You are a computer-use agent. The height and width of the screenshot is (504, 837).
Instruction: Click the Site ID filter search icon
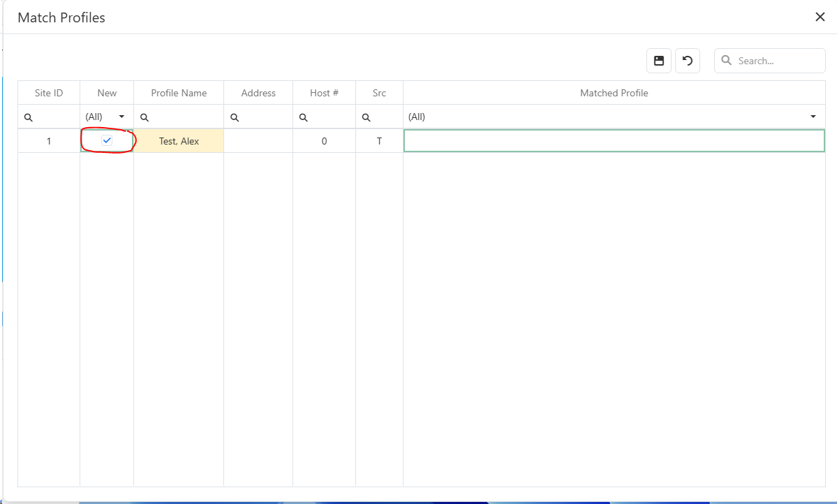pyautogui.click(x=29, y=117)
